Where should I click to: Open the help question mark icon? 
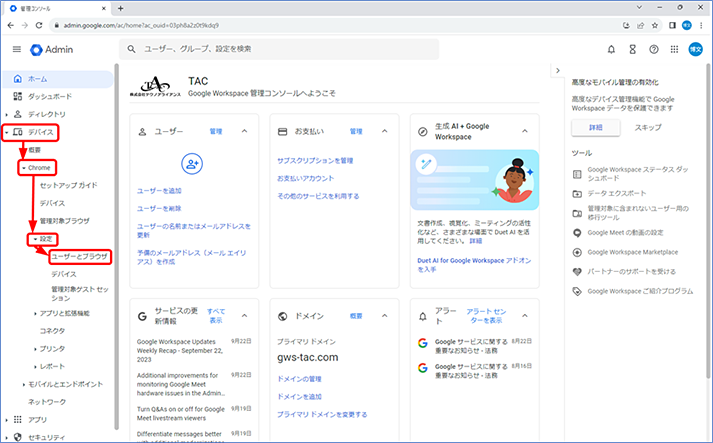coord(653,50)
